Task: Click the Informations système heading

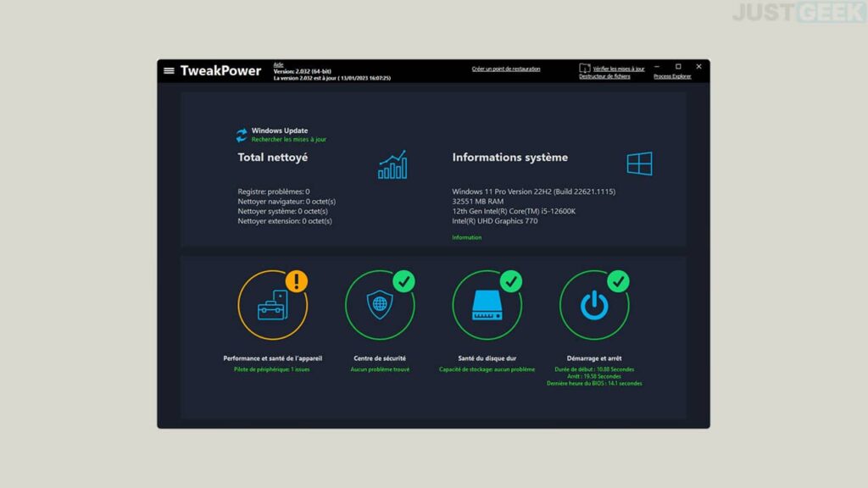Action: pyautogui.click(x=509, y=158)
